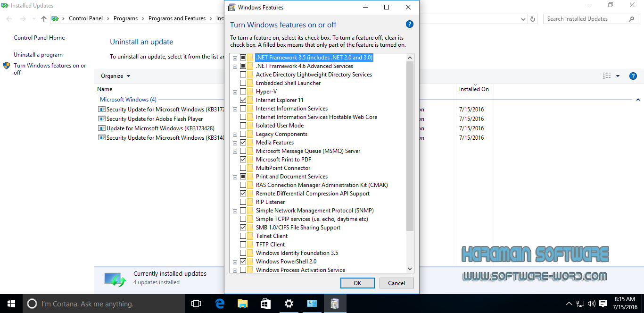
Task: Expand Internet Information Services node
Action: [x=235, y=109]
